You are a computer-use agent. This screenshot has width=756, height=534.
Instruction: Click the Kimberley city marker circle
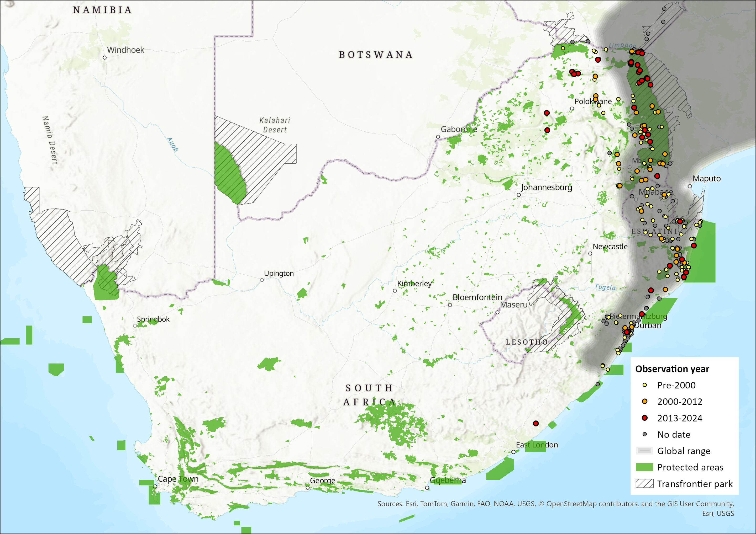coord(395,291)
